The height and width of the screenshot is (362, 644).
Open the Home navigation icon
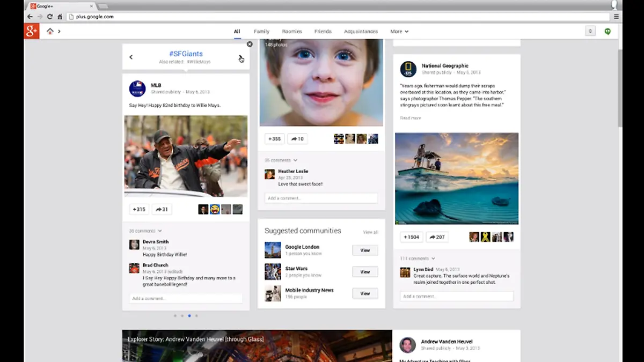[50, 31]
